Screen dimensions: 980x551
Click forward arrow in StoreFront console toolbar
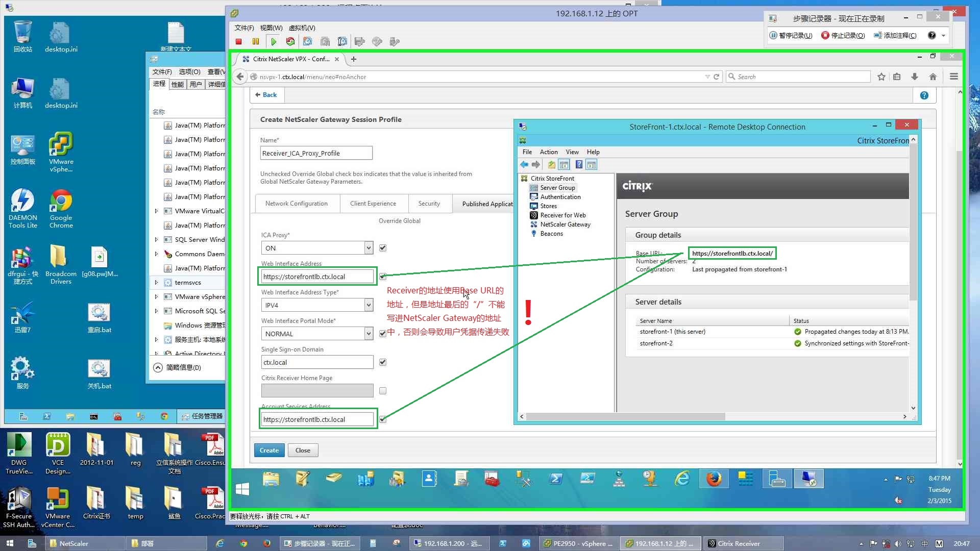(x=535, y=165)
